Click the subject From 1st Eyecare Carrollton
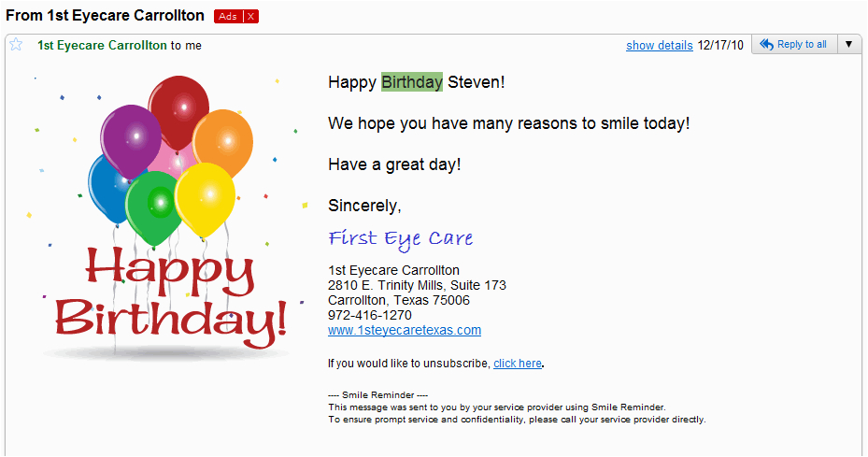This screenshot has height=457, width=868. coord(106,16)
